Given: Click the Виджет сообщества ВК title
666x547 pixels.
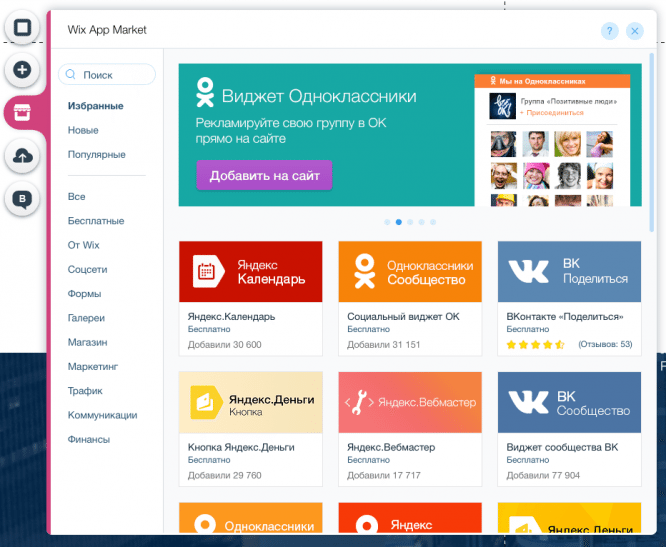Looking at the screenshot, I should click(562, 447).
